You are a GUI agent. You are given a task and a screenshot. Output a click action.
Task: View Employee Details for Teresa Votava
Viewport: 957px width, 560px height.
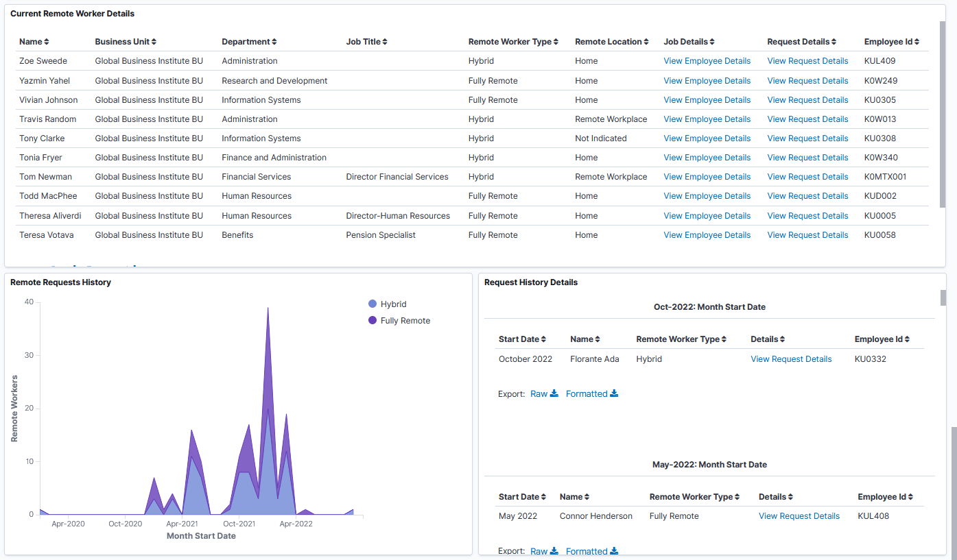[x=707, y=234]
